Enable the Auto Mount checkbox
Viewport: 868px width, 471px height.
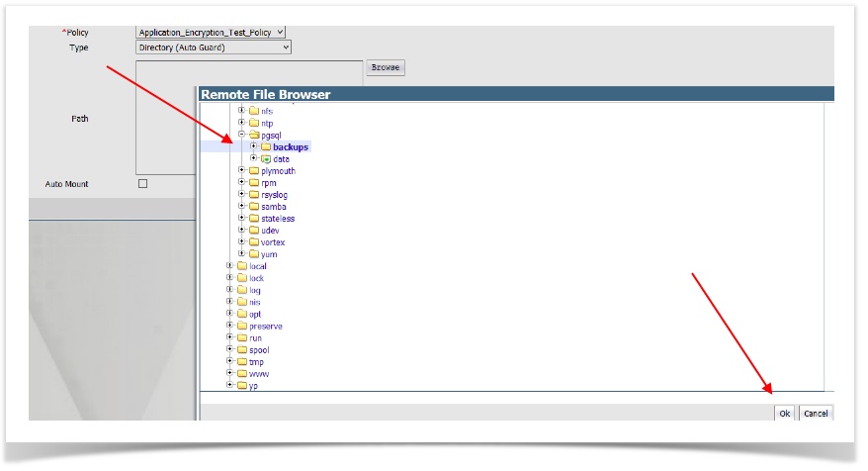[142, 184]
